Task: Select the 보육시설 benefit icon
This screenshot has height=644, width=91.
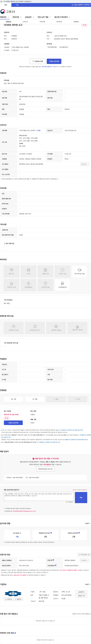Action: (45, 285)
